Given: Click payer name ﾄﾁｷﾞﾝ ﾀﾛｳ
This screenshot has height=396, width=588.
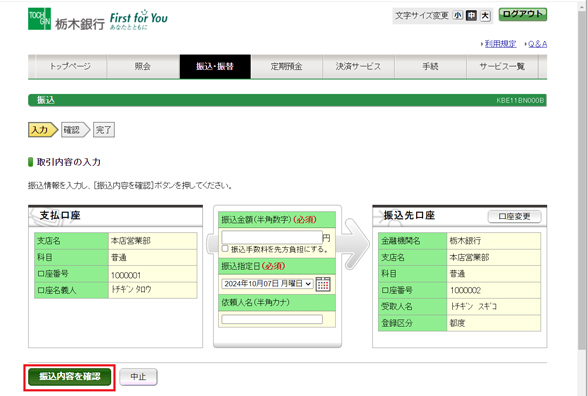Looking at the screenshot, I should pos(131,290).
